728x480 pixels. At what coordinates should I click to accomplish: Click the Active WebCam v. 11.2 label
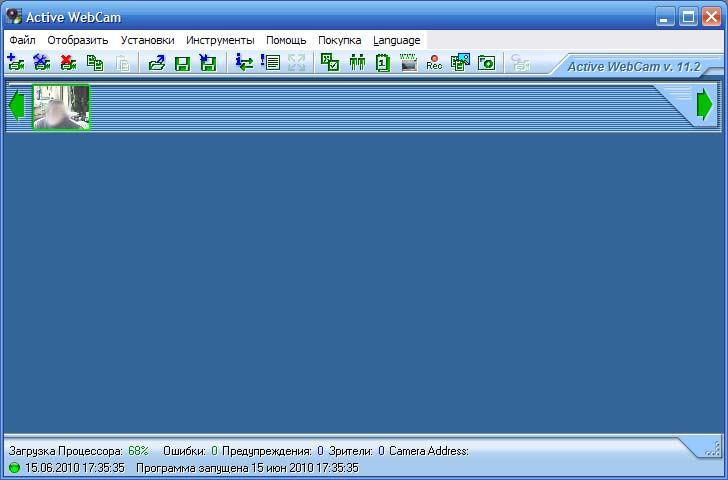(634, 66)
